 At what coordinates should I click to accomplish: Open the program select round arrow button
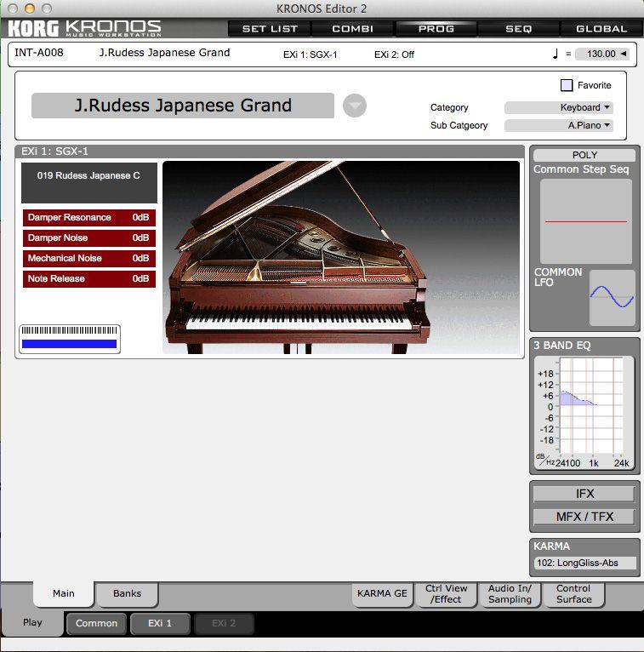(355, 106)
